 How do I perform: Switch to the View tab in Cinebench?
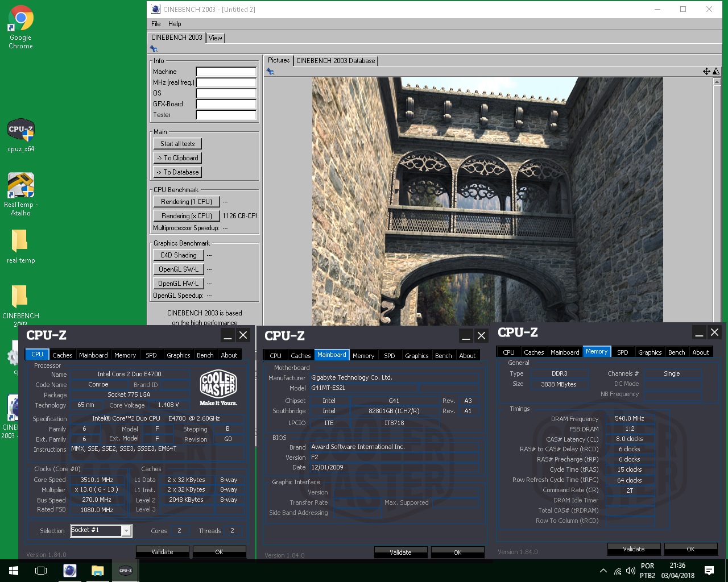(x=216, y=38)
